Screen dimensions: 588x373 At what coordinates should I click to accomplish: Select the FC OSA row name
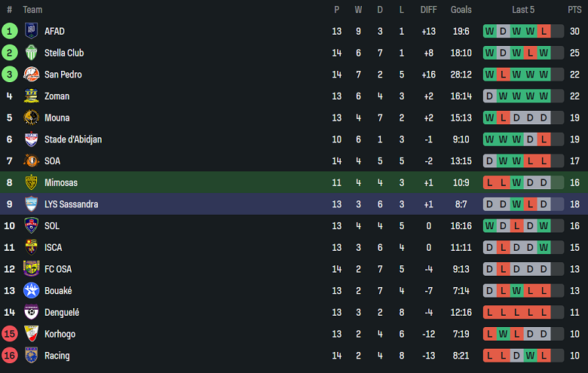tap(58, 269)
